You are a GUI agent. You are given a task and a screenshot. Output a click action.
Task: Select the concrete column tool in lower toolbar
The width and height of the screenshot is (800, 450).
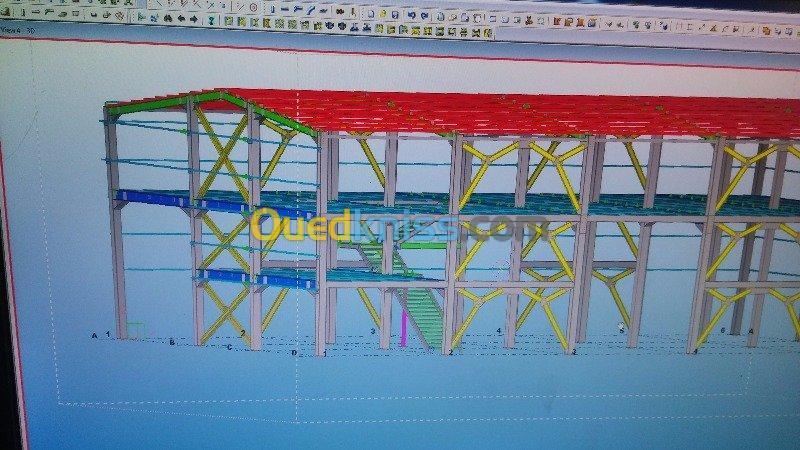[23, 12]
